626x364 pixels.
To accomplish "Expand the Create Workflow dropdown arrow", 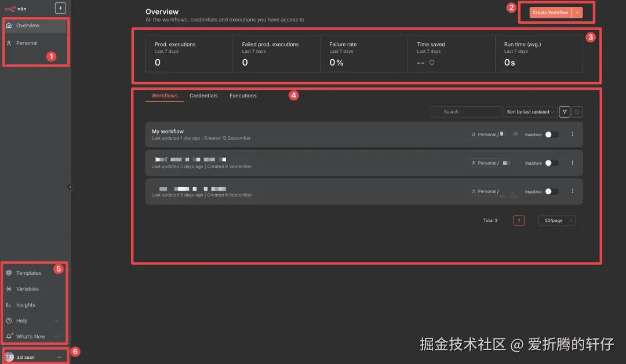I will pos(577,12).
